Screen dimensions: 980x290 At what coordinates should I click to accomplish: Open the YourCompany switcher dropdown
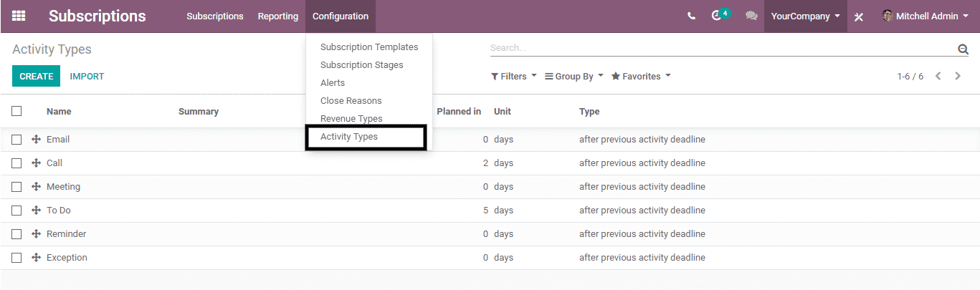[x=805, y=16]
